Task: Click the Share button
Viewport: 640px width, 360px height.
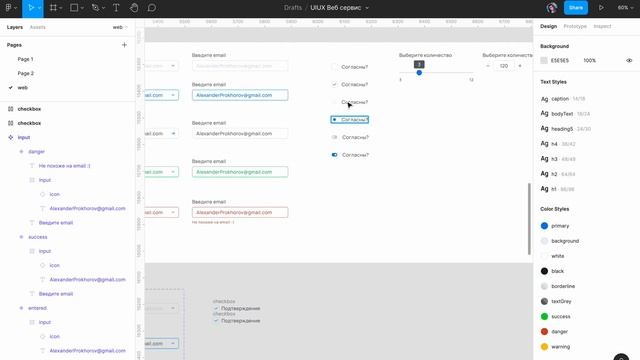Action: click(576, 8)
